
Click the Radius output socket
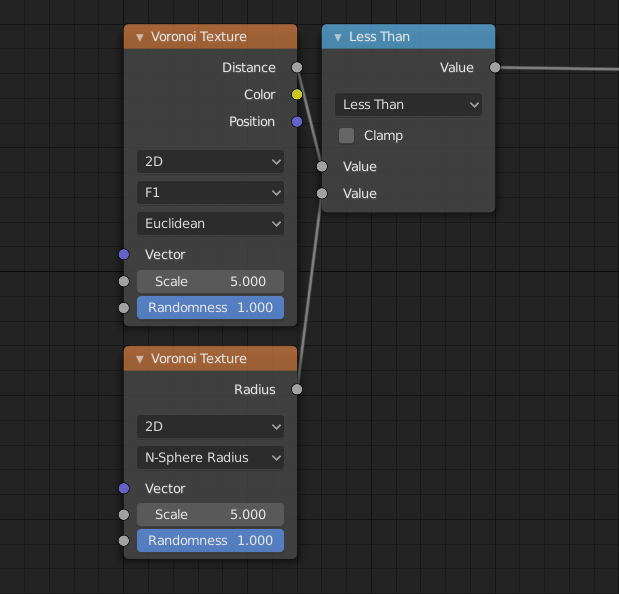(x=296, y=389)
